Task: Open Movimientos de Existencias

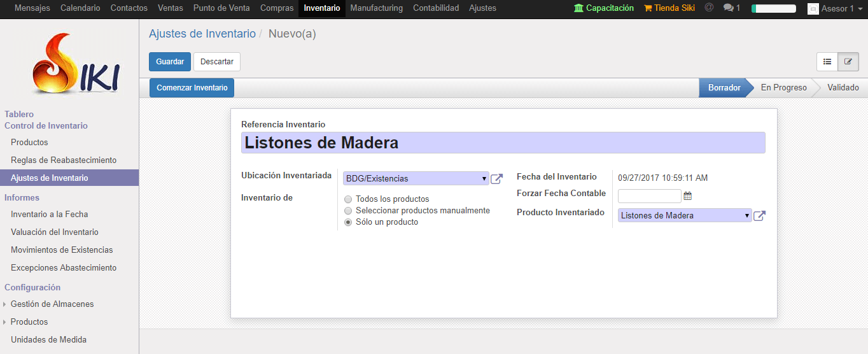Action: click(x=62, y=250)
